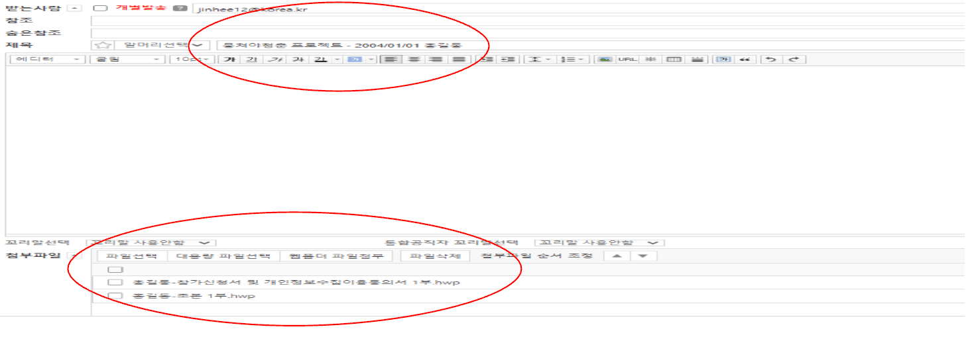
Task: Tick the select-all attachments checkbox
Action: pyautogui.click(x=115, y=269)
